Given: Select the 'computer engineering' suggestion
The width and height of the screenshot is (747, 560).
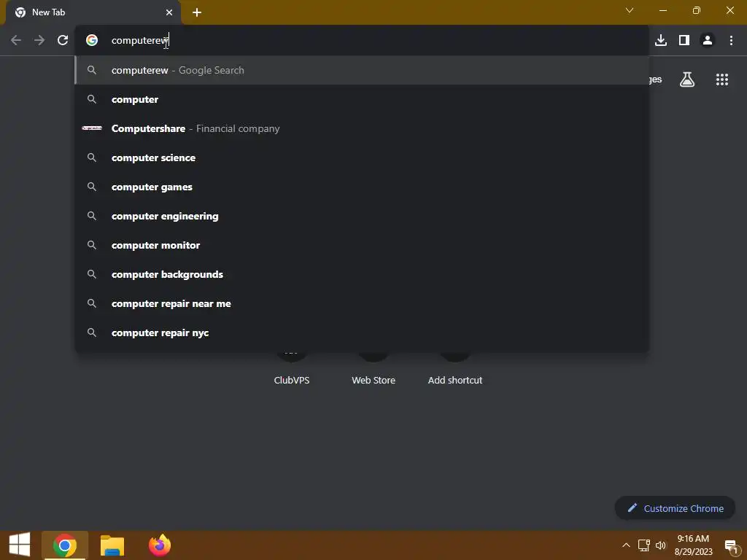Looking at the screenshot, I should [362, 216].
